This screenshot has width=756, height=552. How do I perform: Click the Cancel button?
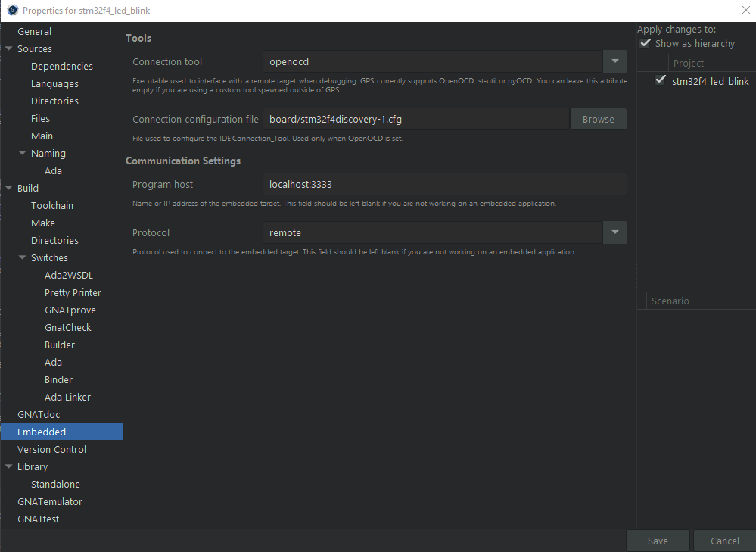[x=724, y=541]
